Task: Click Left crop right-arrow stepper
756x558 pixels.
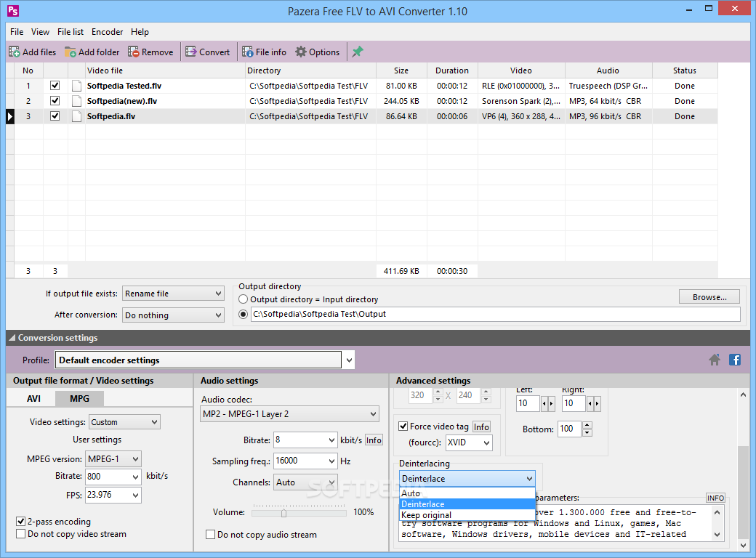Action: tap(551, 403)
